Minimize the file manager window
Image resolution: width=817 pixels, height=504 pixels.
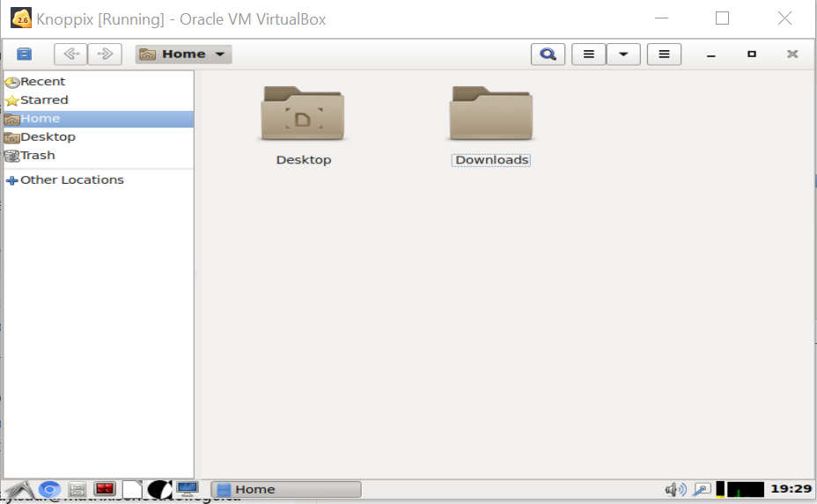710,55
